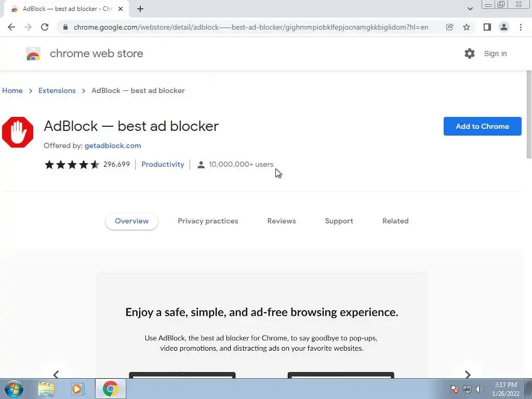Click the 10,000,000+ users text
The height and width of the screenshot is (399, 532).
click(241, 165)
